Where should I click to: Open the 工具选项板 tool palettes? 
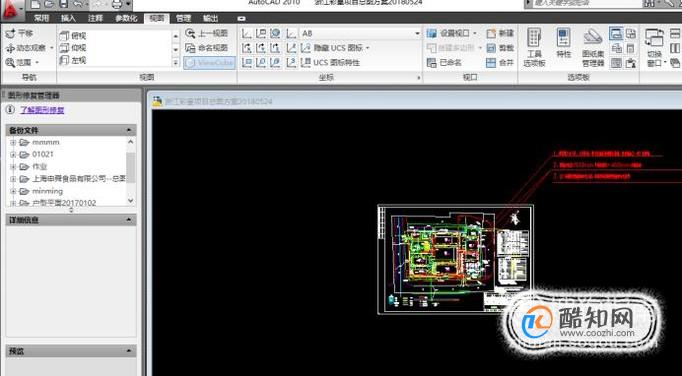tap(534, 48)
